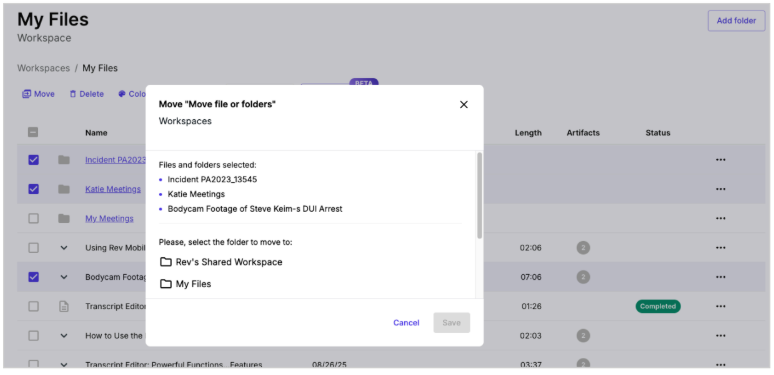Viewport: 774px width, 375px height.
Task: Open more options for 02:03 length row
Action: [x=721, y=336]
